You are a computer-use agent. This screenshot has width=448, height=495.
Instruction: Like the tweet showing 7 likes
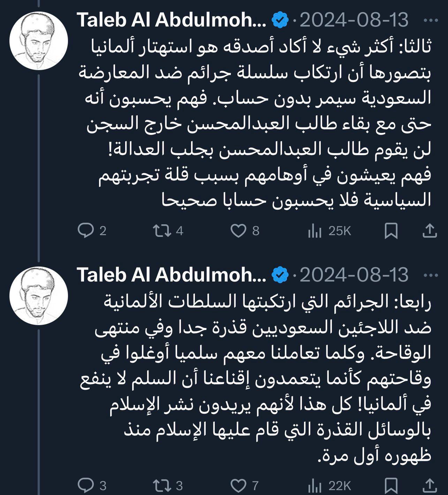(x=239, y=485)
